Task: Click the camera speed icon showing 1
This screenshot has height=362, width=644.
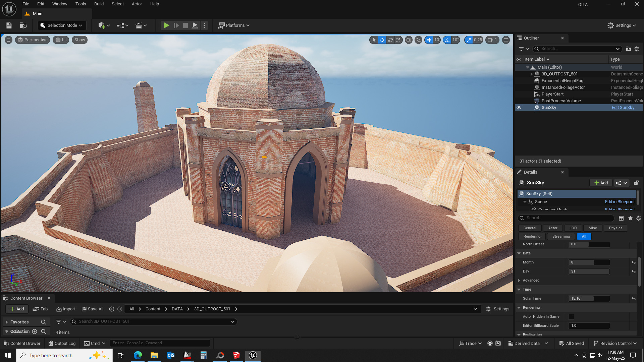Action: click(492, 40)
